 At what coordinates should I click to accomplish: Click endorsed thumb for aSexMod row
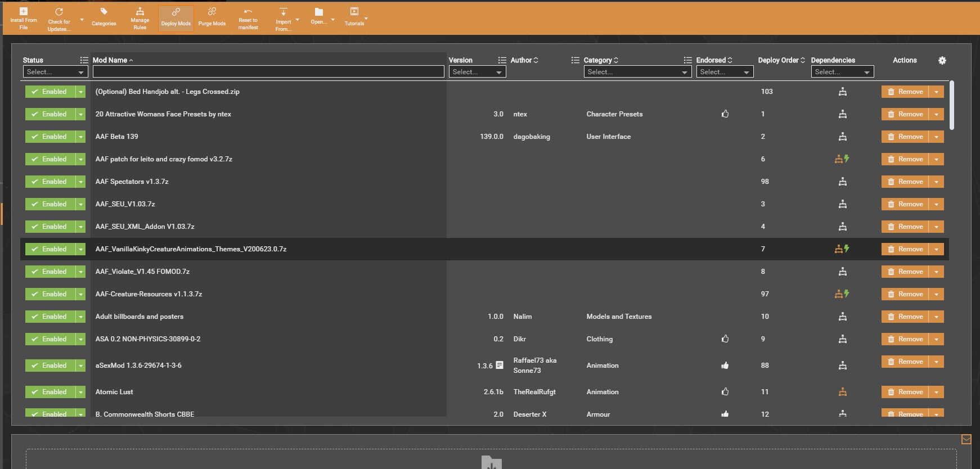pyautogui.click(x=725, y=366)
